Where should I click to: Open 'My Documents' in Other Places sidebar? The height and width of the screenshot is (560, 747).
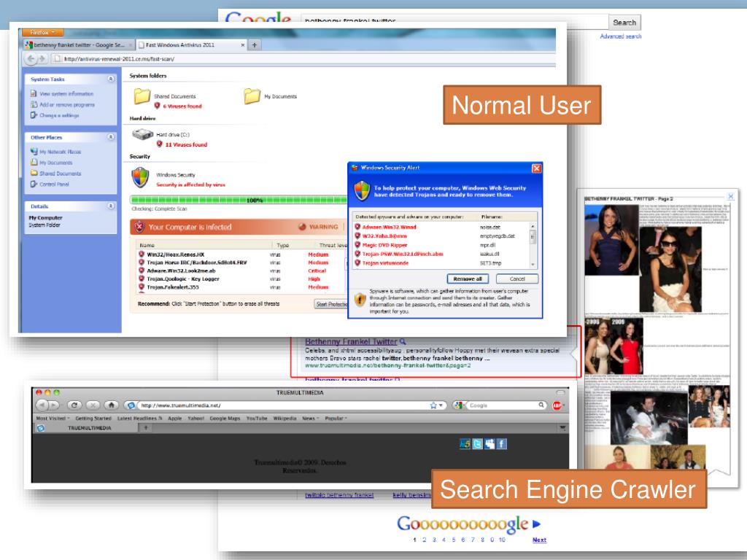(55, 163)
